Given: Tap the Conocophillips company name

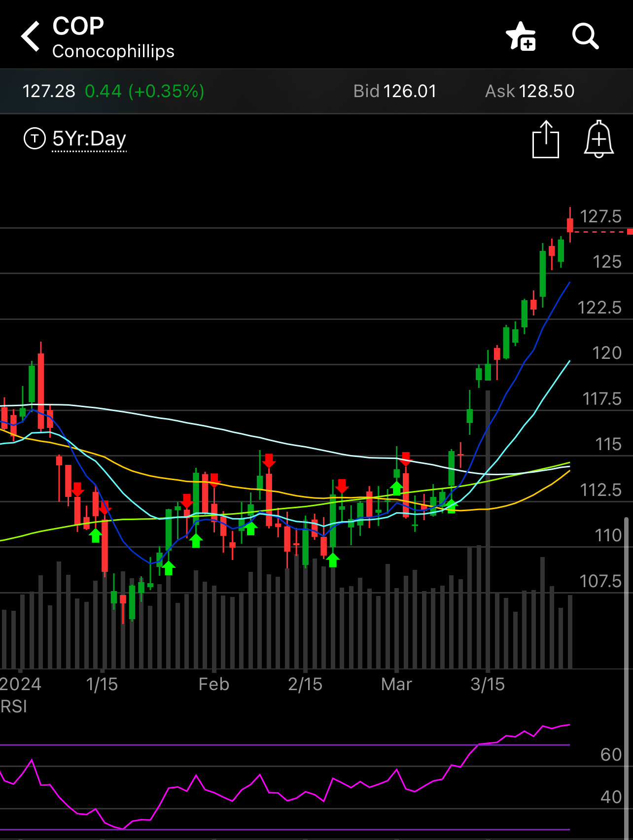Looking at the screenshot, I should [113, 51].
